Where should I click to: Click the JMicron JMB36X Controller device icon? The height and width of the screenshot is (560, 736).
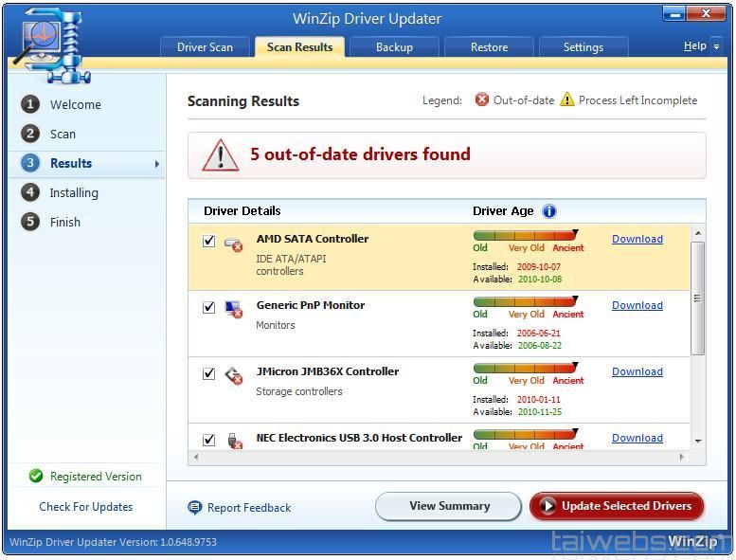233,375
